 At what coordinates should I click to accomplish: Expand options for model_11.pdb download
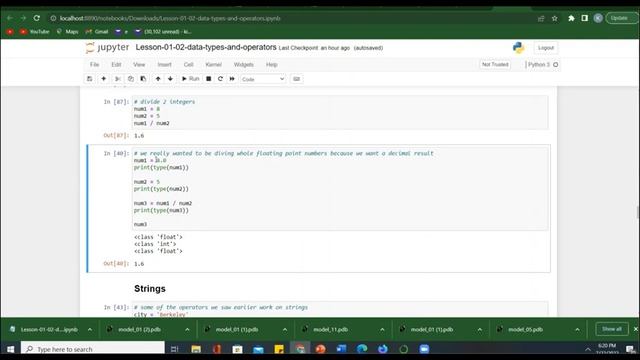pos(382,329)
